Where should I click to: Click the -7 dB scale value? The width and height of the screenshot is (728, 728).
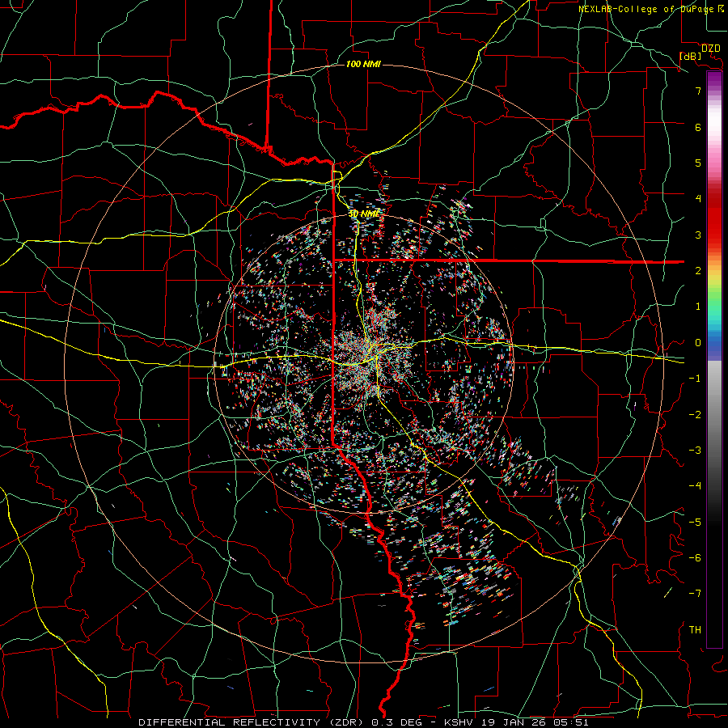[x=695, y=594]
